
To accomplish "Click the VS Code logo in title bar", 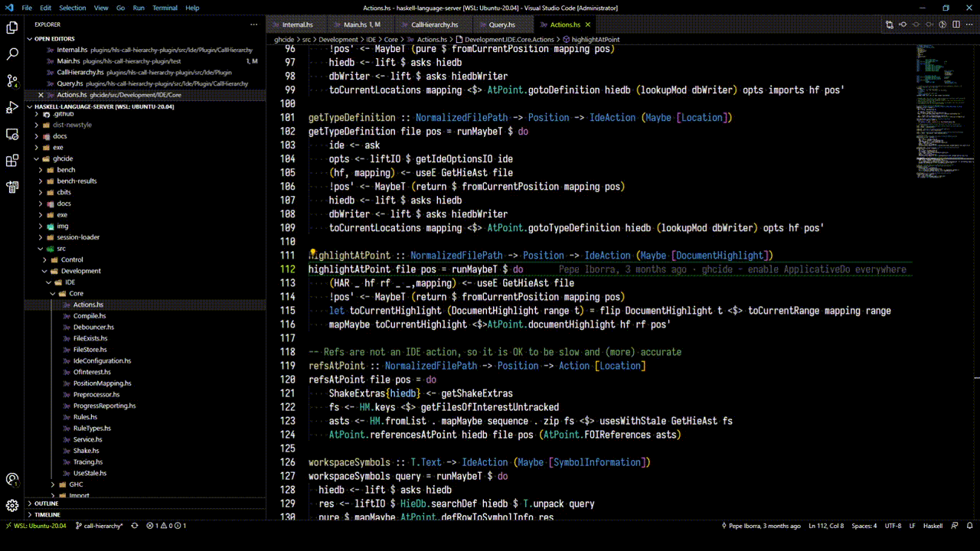I will click(x=8, y=8).
